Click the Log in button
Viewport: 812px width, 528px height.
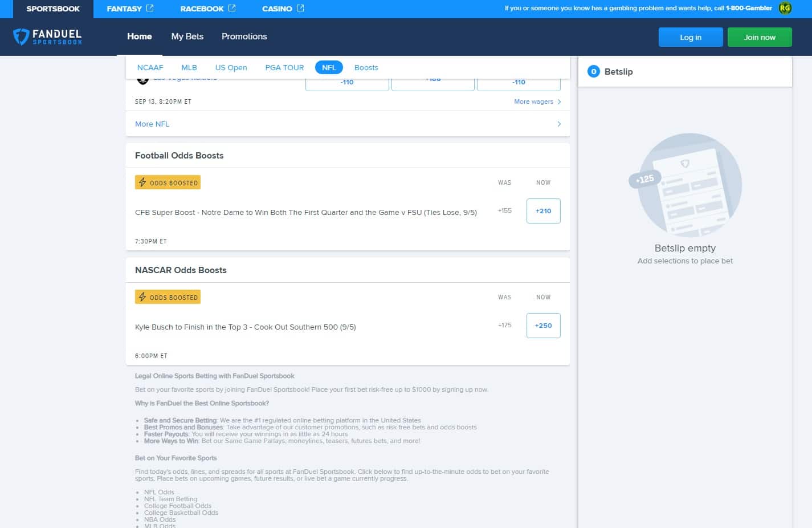(x=691, y=37)
